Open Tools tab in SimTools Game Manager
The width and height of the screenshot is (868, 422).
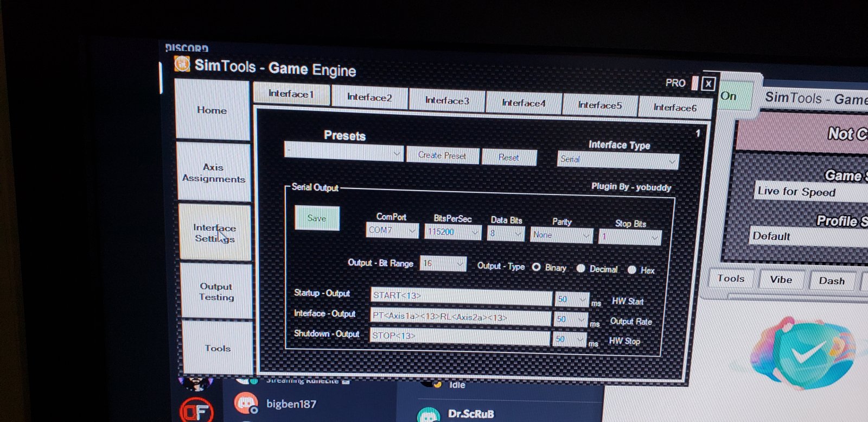tap(731, 279)
